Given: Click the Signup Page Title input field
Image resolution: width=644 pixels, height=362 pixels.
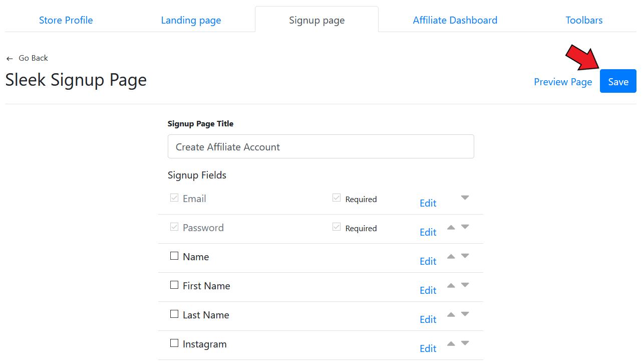Looking at the screenshot, I should 320,146.
